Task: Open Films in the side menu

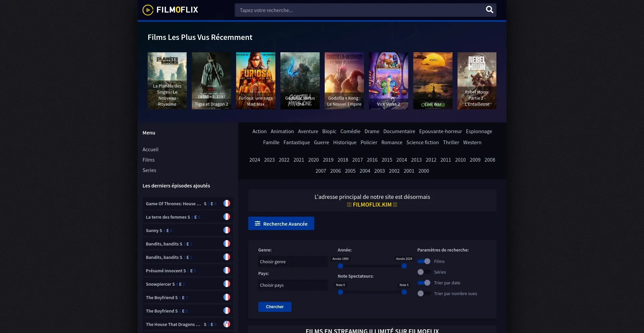Action: click(x=149, y=160)
